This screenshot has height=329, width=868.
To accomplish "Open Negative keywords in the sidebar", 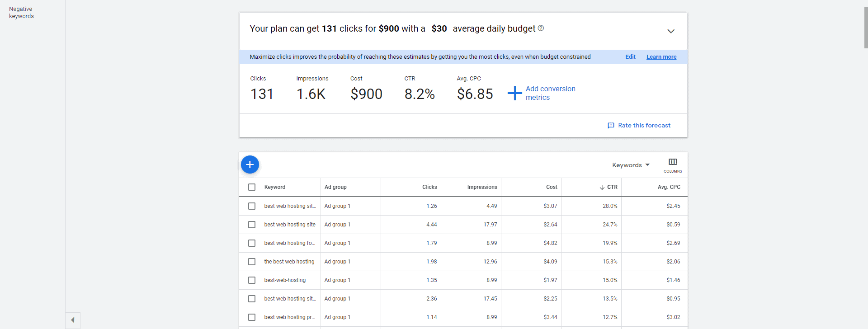I will click(x=21, y=13).
